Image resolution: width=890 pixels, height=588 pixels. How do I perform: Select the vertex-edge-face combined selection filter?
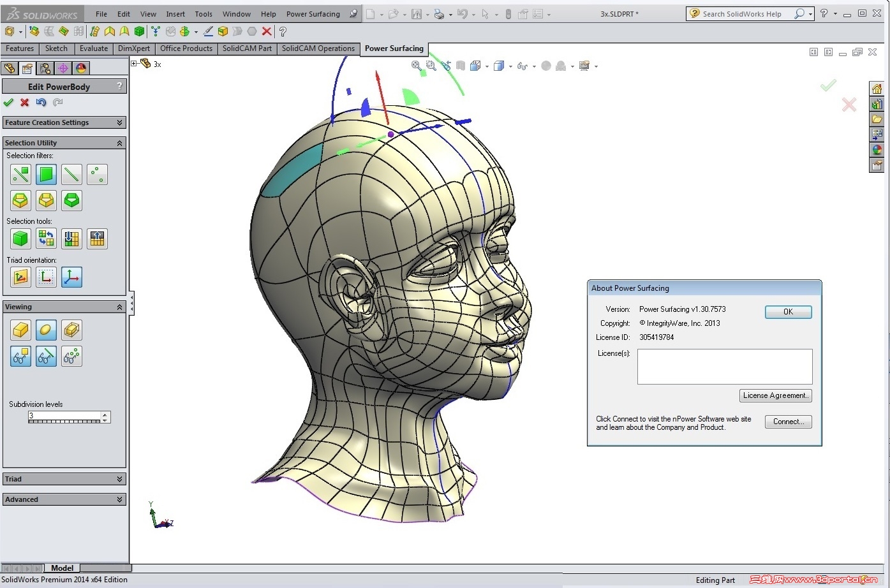click(x=20, y=174)
